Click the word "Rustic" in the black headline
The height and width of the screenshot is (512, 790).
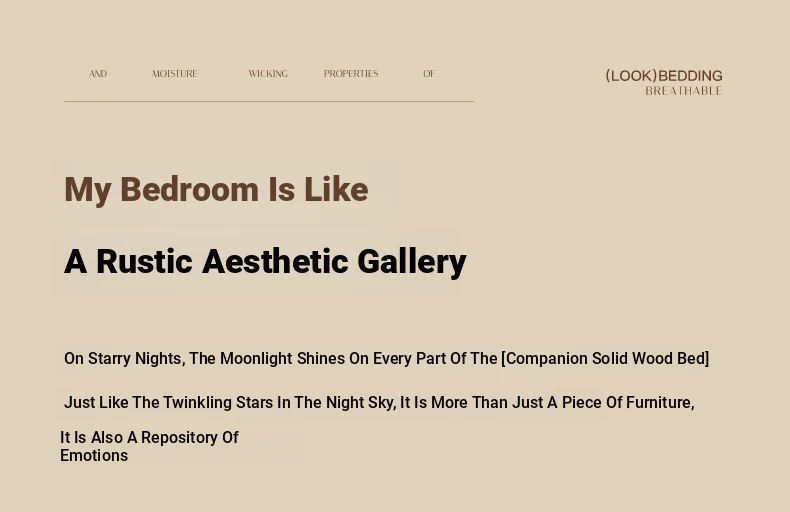(x=144, y=262)
